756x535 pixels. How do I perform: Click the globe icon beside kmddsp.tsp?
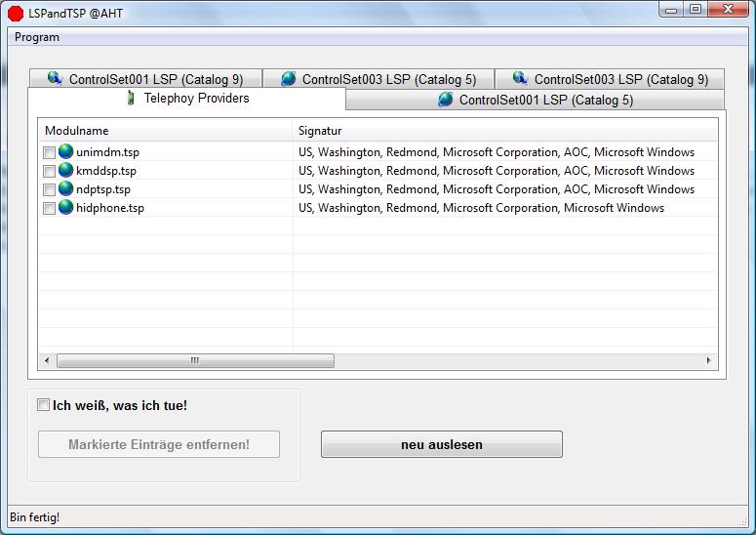(65, 170)
